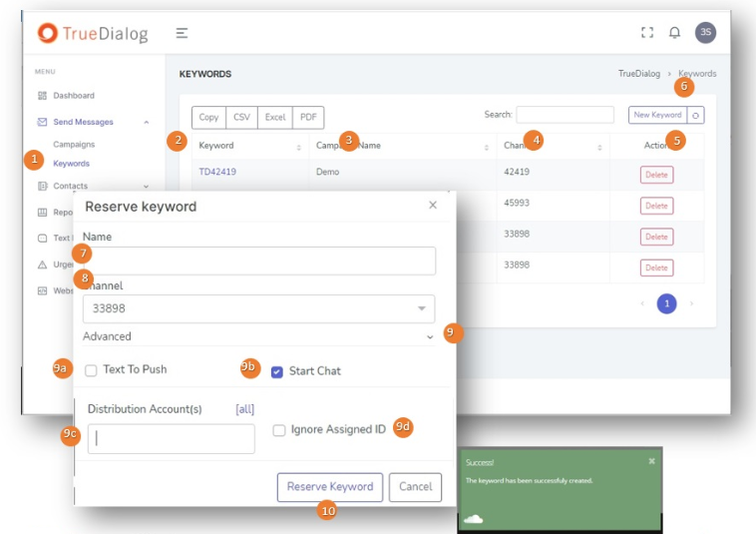The width and height of the screenshot is (756, 534).
Task: Open Campaigns in the sidebar
Action: (74, 145)
